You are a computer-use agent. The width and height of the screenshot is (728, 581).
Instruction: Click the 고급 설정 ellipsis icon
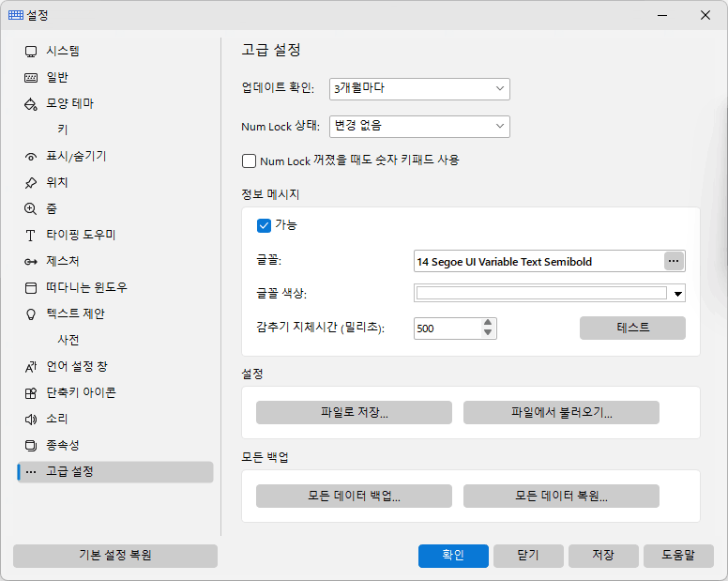click(31, 472)
